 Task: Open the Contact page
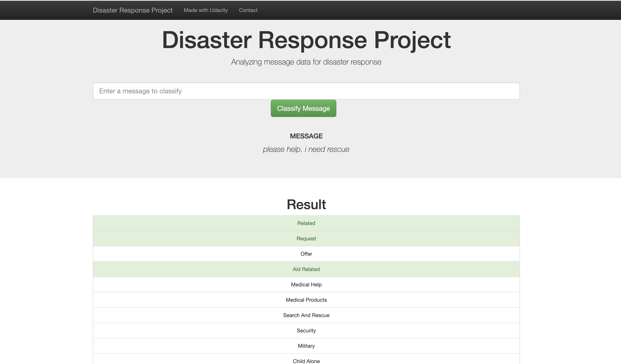tap(248, 10)
